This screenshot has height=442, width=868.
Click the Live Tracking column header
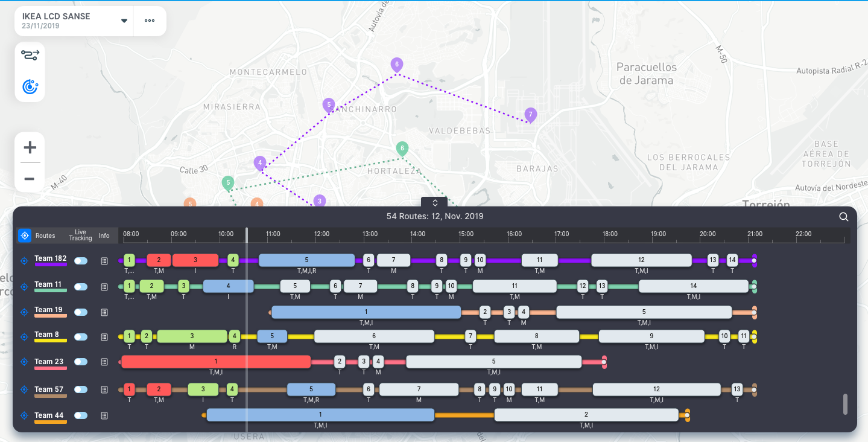[80, 235]
